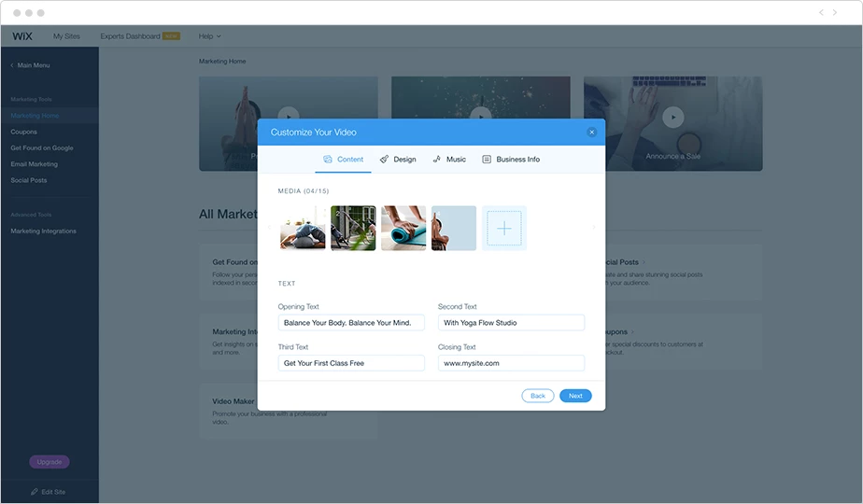Click the Design paintbrush icon

click(x=384, y=160)
